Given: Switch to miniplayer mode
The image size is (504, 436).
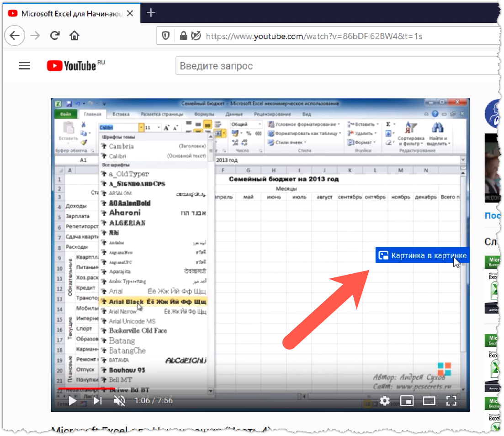Looking at the screenshot, I should pos(407,401).
